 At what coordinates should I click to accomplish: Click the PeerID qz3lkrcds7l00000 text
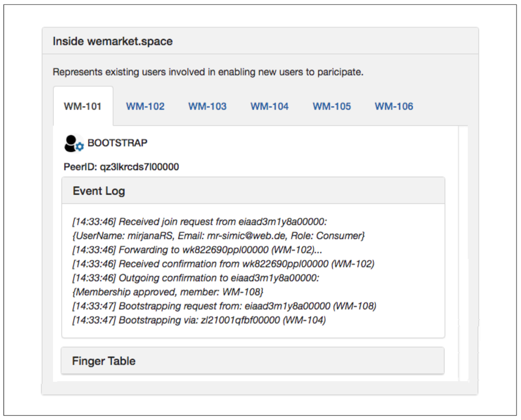pos(121,167)
